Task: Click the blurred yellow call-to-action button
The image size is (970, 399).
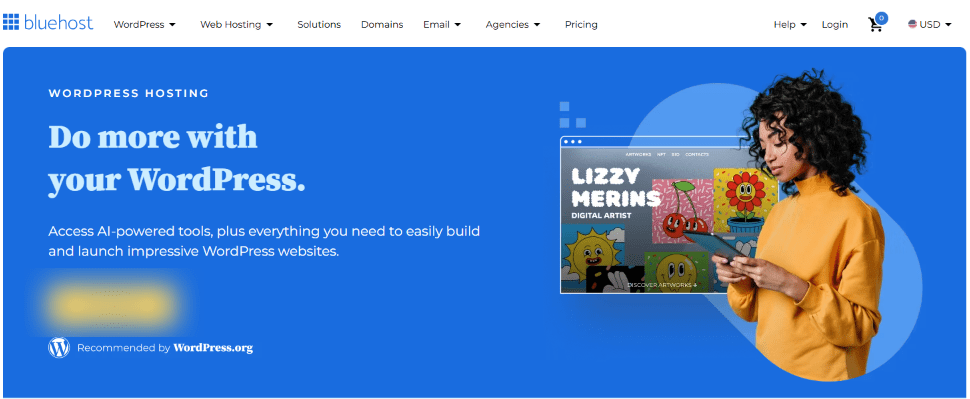Action: 112,304
